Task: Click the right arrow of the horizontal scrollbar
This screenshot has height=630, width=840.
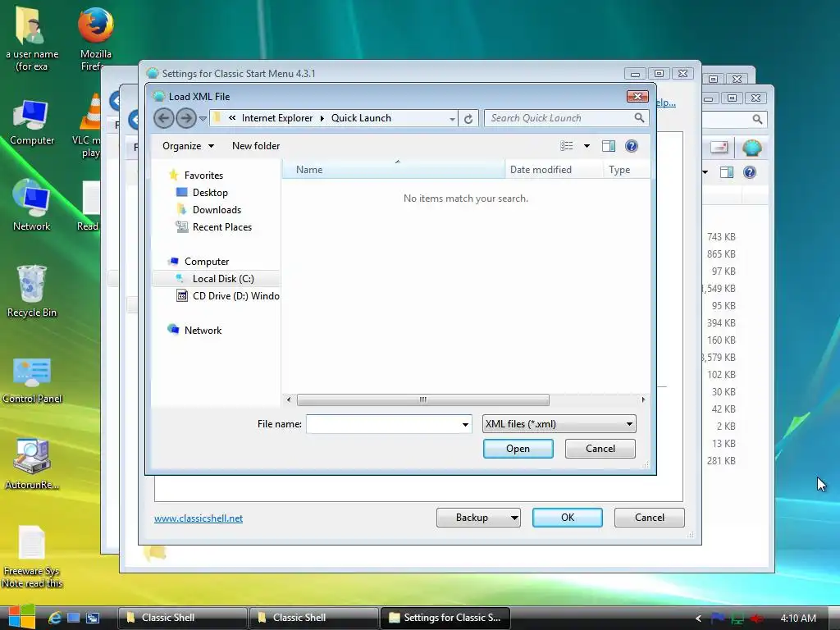Action: [x=643, y=399]
